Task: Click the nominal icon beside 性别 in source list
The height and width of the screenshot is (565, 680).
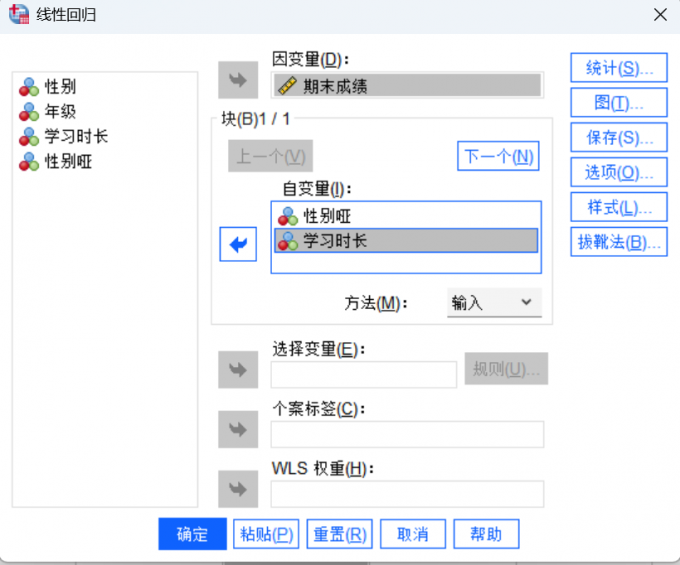Action: pos(29,87)
